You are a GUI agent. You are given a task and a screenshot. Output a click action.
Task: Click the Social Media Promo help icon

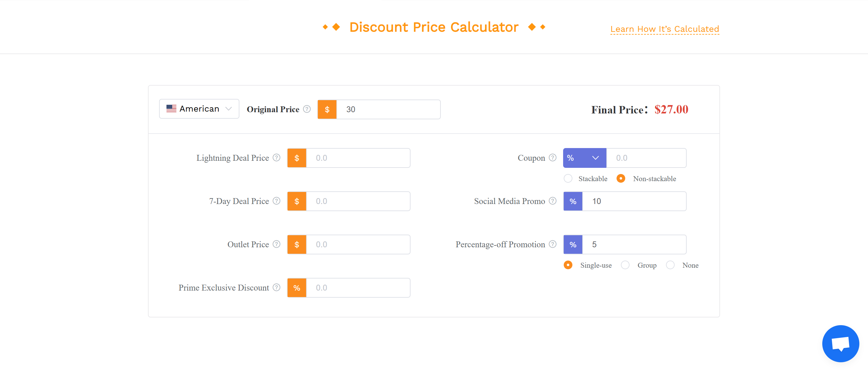553,201
